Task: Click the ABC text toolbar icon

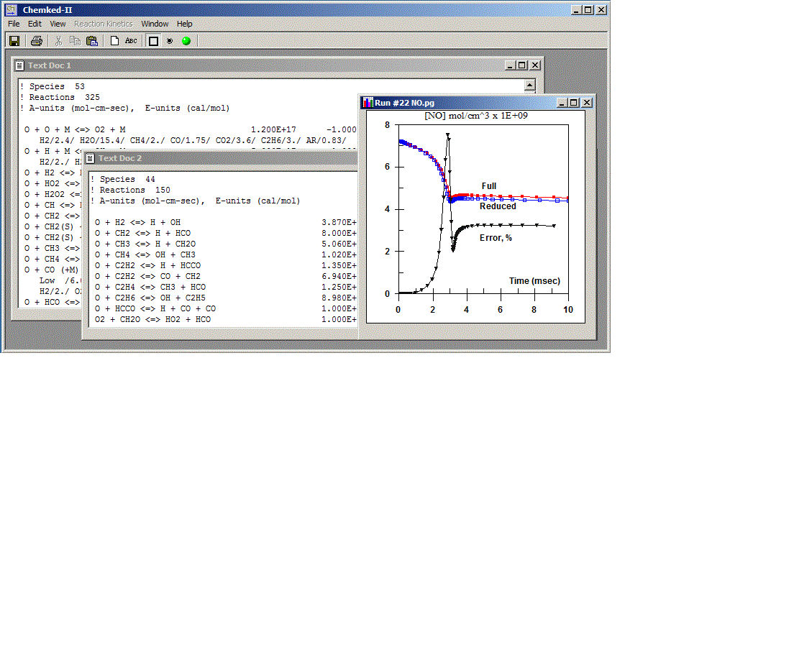Action: click(x=131, y=41)
